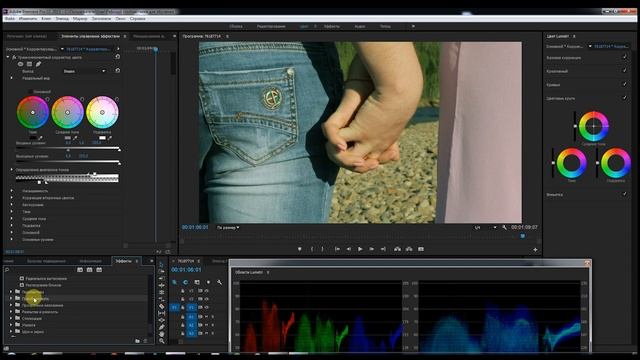Step back one frame in program monitor
This screenshot has height=360, width=640.
pos(349,249)
